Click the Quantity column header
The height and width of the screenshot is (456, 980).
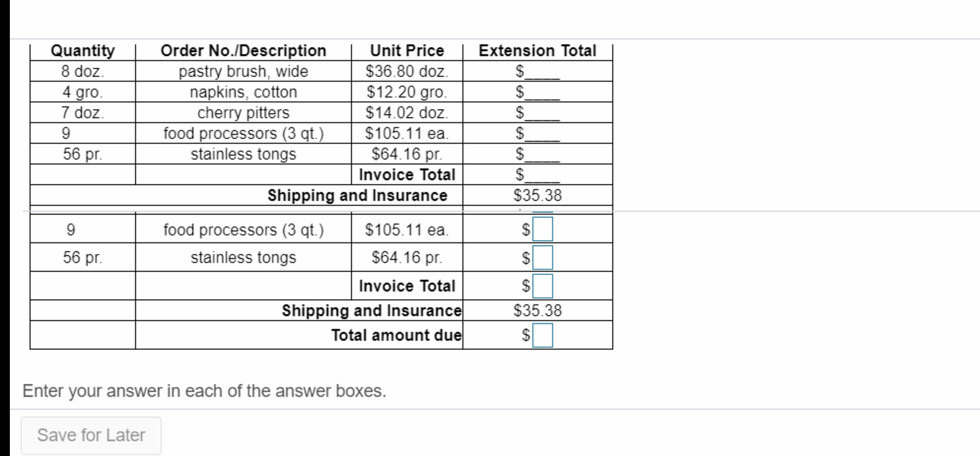coord(83,51)
